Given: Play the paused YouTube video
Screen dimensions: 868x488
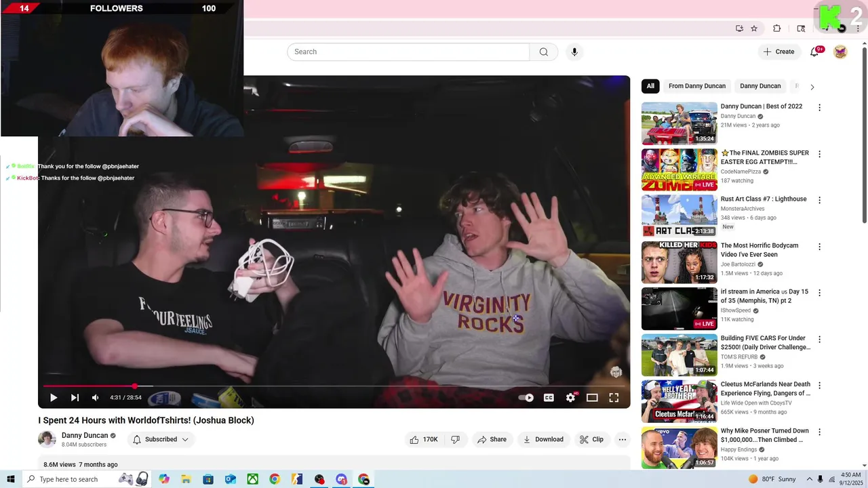Looking at the screenshot, I should tap(54, 398).
